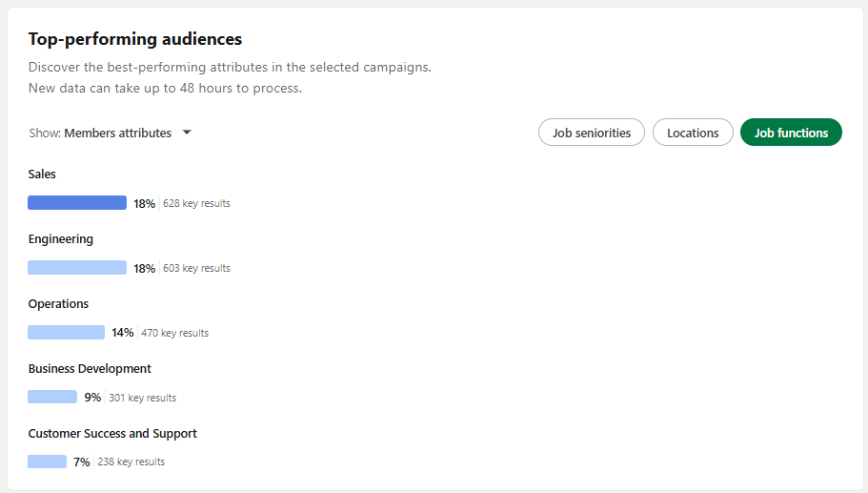This screenshot has width=868, height=493.
Task: Click the 603 key results text
Action: pos(196,268)
